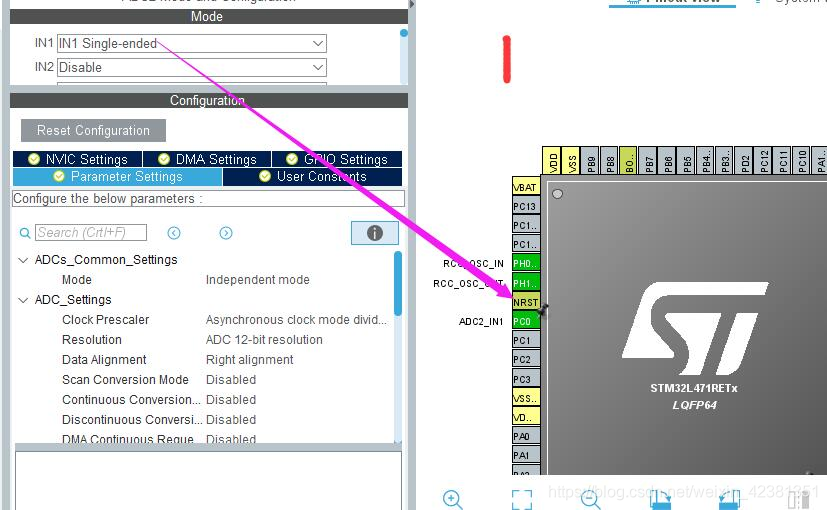Click the PB7 pin
Screen dimensions: 827x510
pos(648,160)
